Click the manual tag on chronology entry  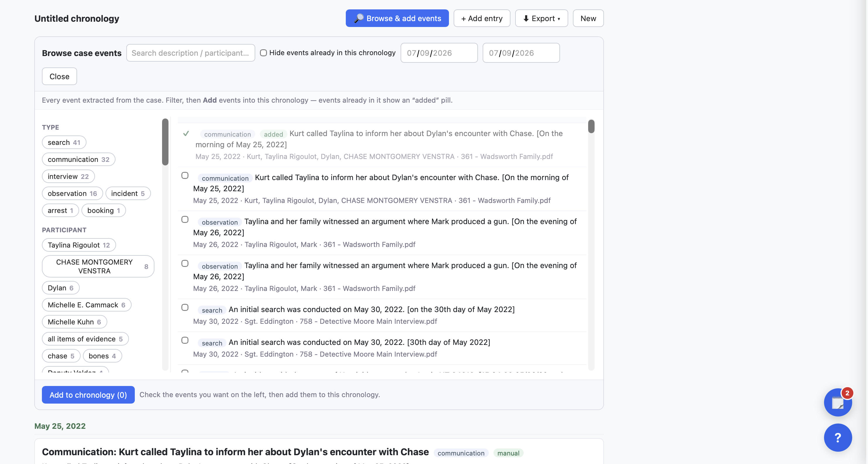pos(508,453)
